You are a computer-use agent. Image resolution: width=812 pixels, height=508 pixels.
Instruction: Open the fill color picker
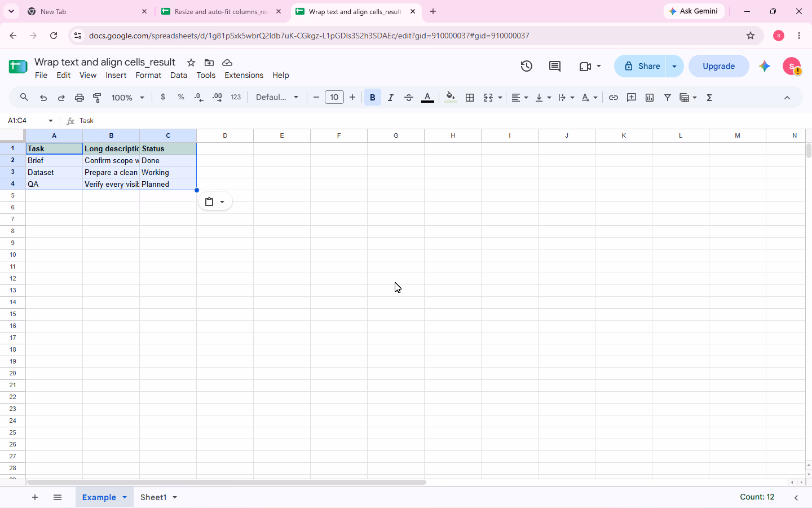451,98
